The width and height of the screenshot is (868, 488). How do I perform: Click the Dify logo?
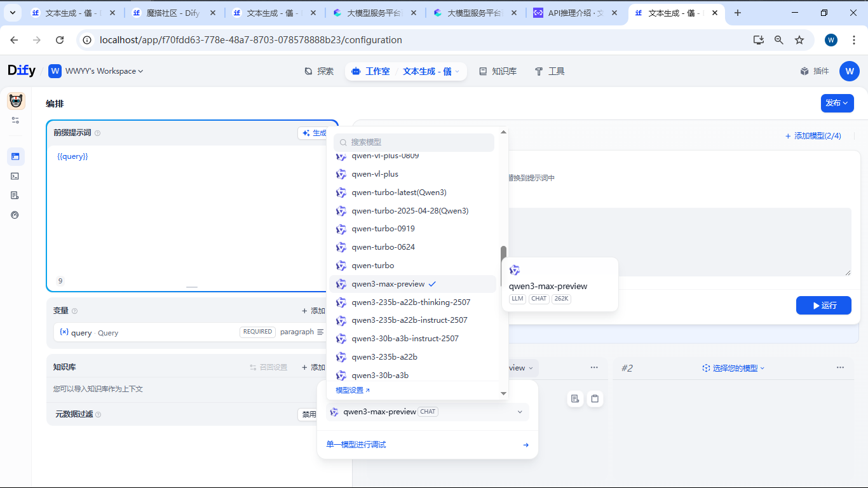click(x=22, y=71)
